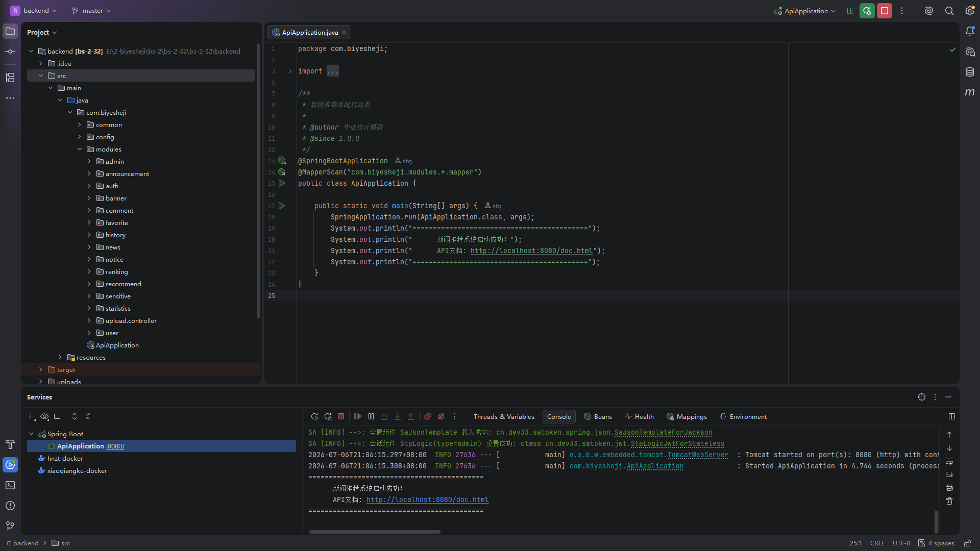This screenshot has width=980, height=551.
Task: Click the :8080/ link of ApiApplication service
Action: pos(115,446)
